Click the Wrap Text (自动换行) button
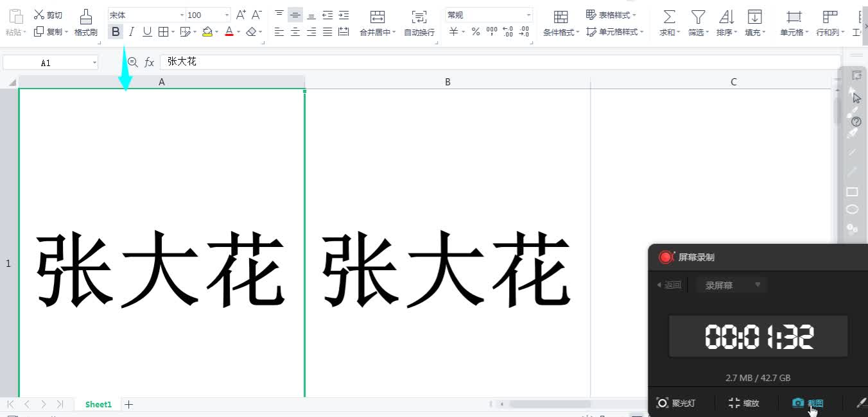The width and height of the screenshot is (868, 417). point(419,23)
